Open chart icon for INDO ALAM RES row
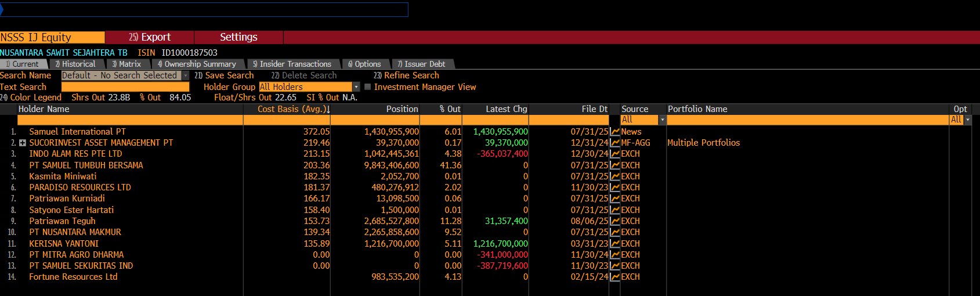The image size is (980, 296). pyautogui.click(x=615, y=154)
